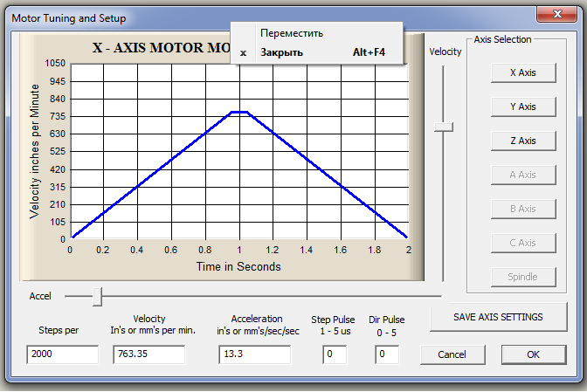Select the Z Axis button
Screen dimensions: 587x392
tap(523, 141)
